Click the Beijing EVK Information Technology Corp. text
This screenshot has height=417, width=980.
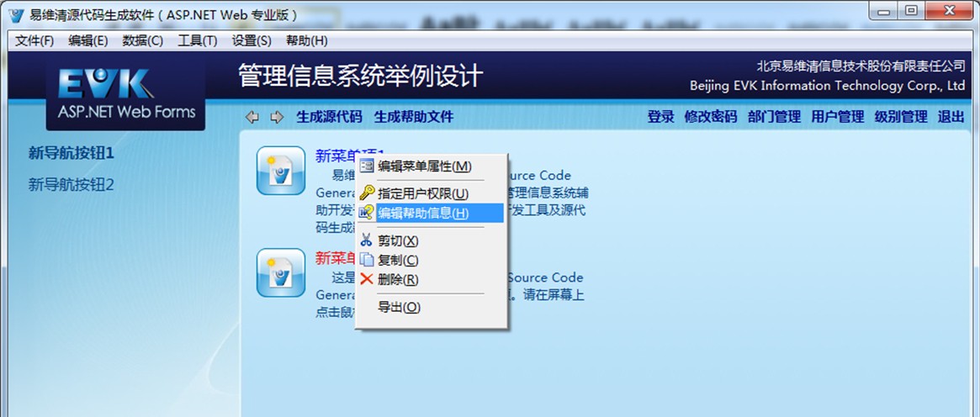(828, 86)
